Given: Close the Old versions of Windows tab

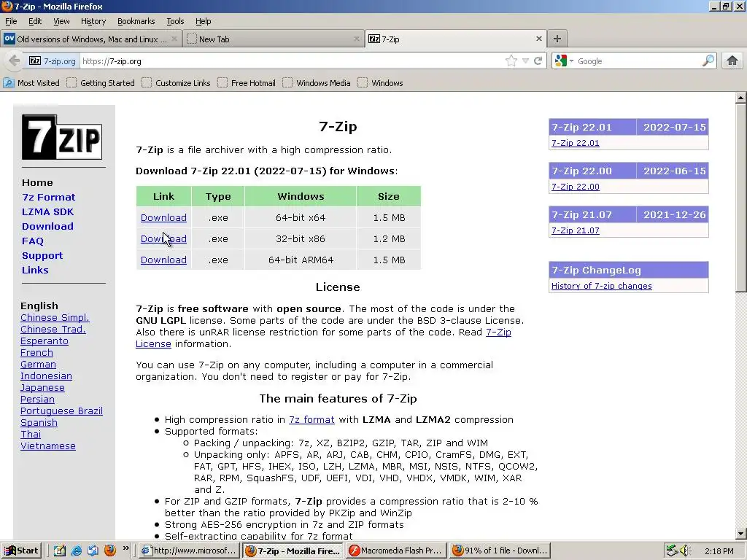Looking at the screenshot, I should coord(174,39).
